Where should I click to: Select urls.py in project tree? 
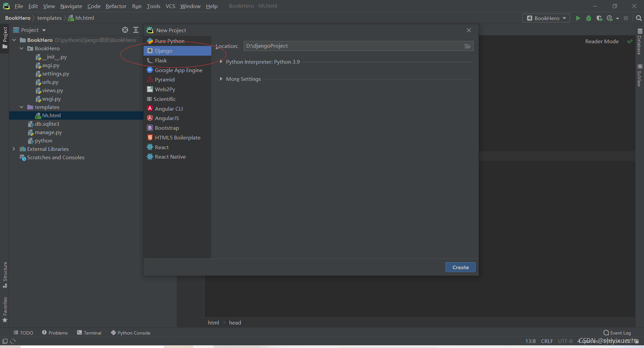[50, 82]
